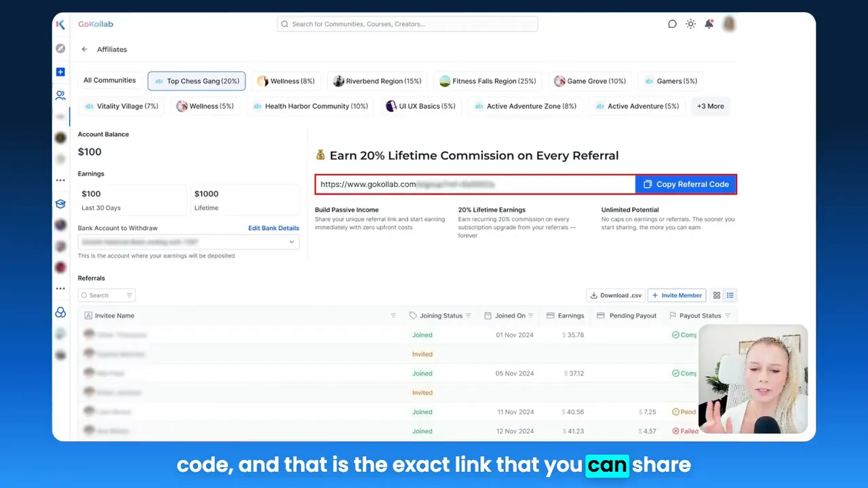This screenshot has width=868, height=488.
Task: Select Health Harbor Community (10%) tab
Action: pos(310,106)
